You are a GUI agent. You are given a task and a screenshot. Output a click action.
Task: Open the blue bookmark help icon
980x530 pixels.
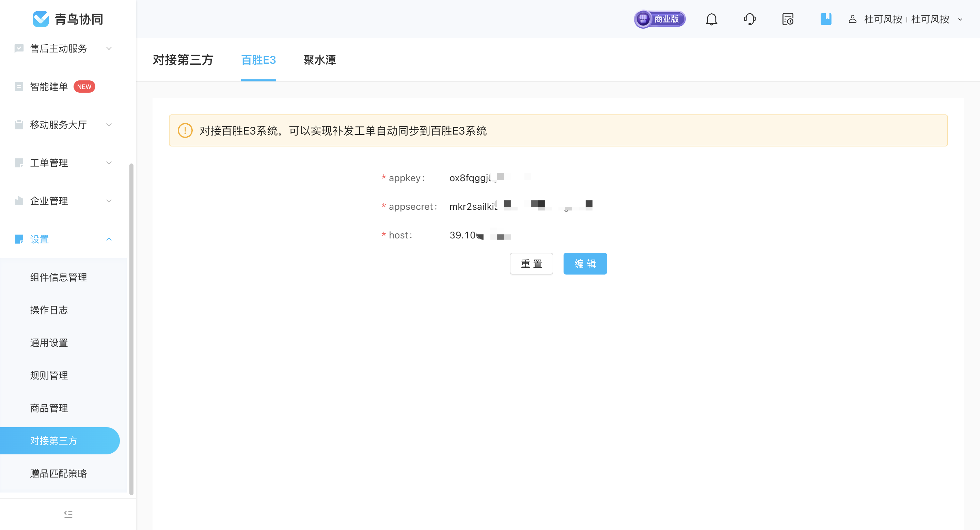[826, 19]
